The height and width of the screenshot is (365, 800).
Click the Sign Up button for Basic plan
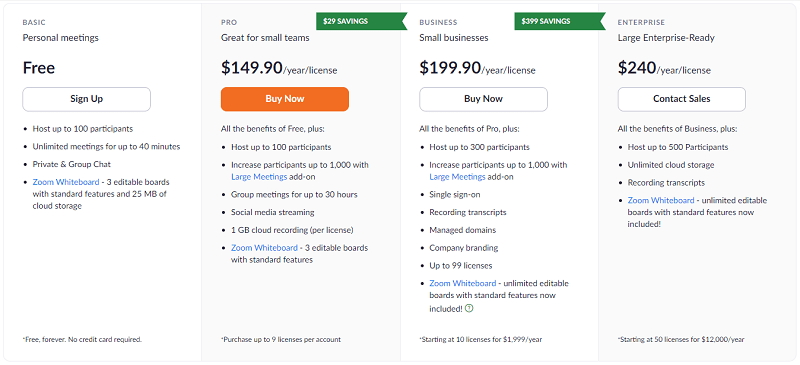86,99
